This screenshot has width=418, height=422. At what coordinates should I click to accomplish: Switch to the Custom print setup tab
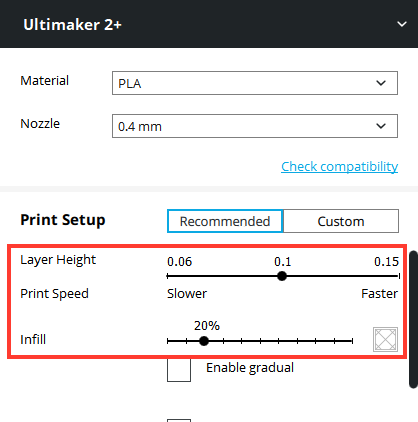[341, 221]
